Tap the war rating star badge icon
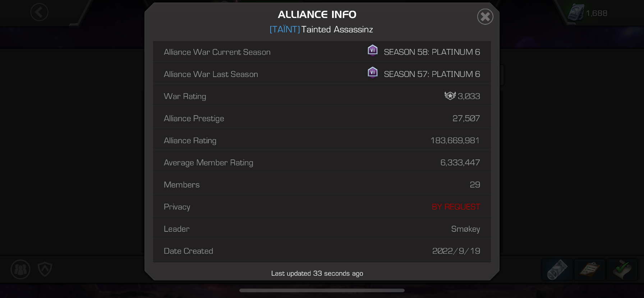The width and height of the screenshot is (644, 298). pyautogui.click(x=450, y=96)
